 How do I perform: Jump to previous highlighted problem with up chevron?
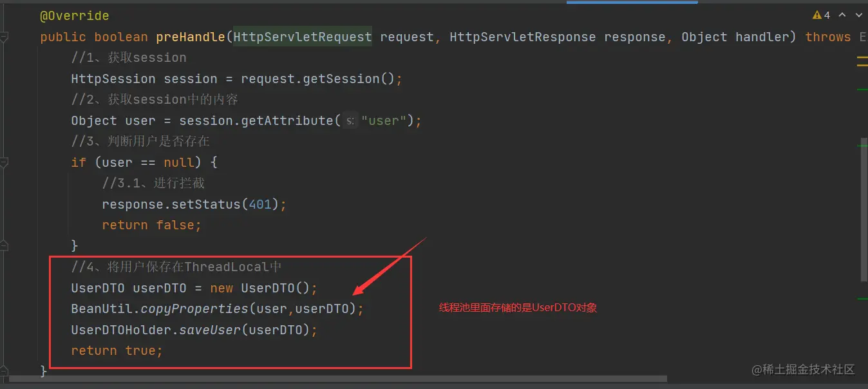[x=842, y=15]
